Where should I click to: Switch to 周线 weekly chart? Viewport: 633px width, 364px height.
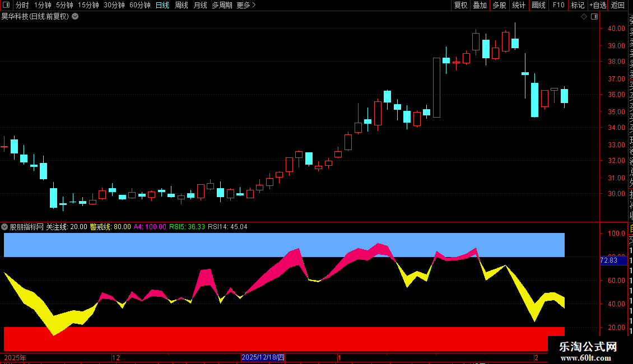[x=181, y=5]
